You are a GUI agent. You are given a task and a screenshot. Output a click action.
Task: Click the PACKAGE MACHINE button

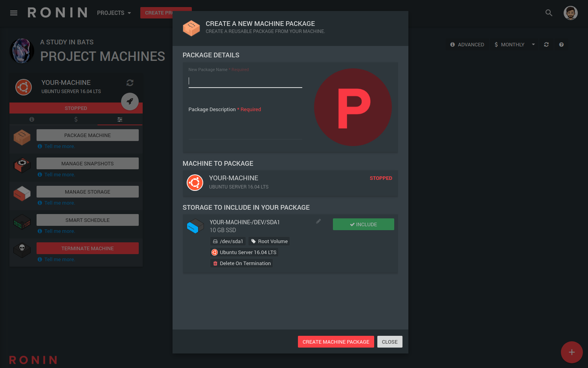click(x=88, y=135)
